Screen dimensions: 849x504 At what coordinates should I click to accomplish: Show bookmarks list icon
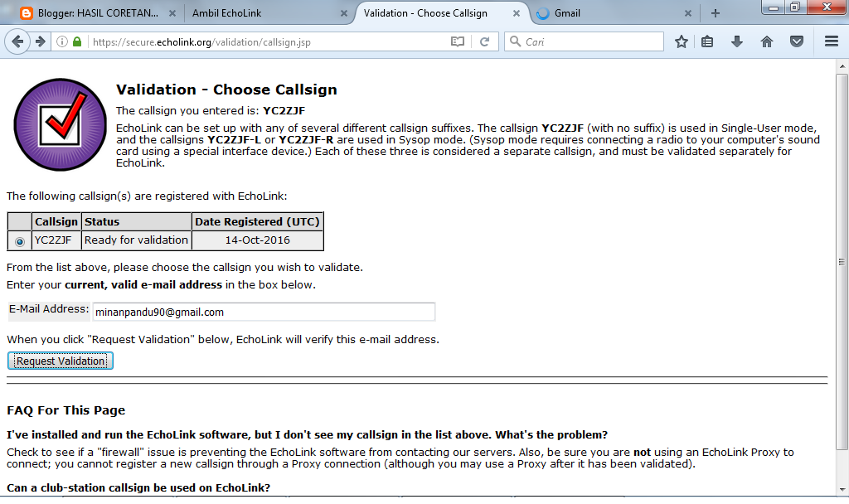click(707, 41)
